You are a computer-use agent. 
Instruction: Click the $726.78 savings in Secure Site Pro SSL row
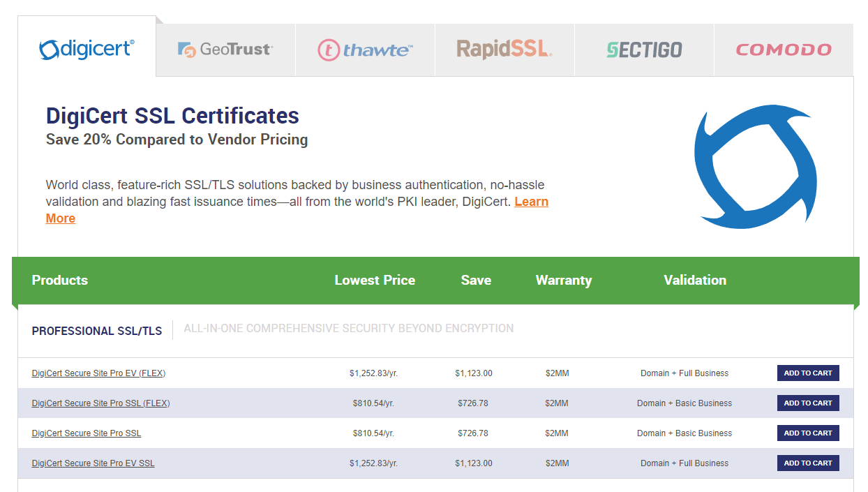473,433
